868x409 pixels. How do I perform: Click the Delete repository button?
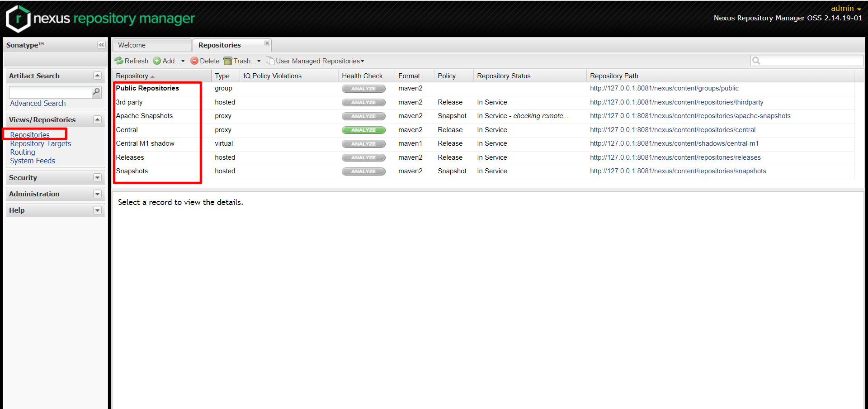pyautogui.click(x=205, y=61)
